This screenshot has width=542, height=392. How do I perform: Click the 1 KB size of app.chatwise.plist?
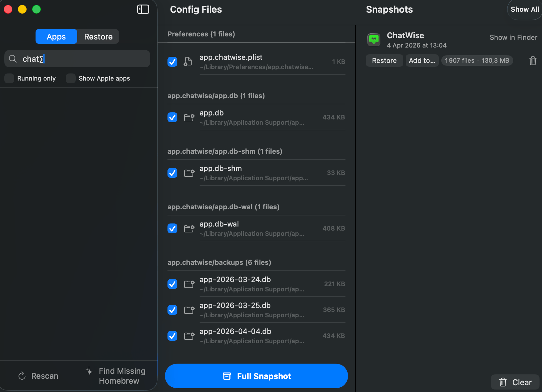pos(339,62)
